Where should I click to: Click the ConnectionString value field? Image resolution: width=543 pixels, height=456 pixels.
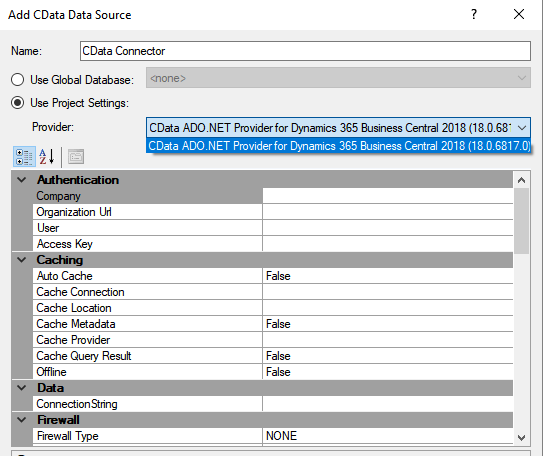click(388, 404)
